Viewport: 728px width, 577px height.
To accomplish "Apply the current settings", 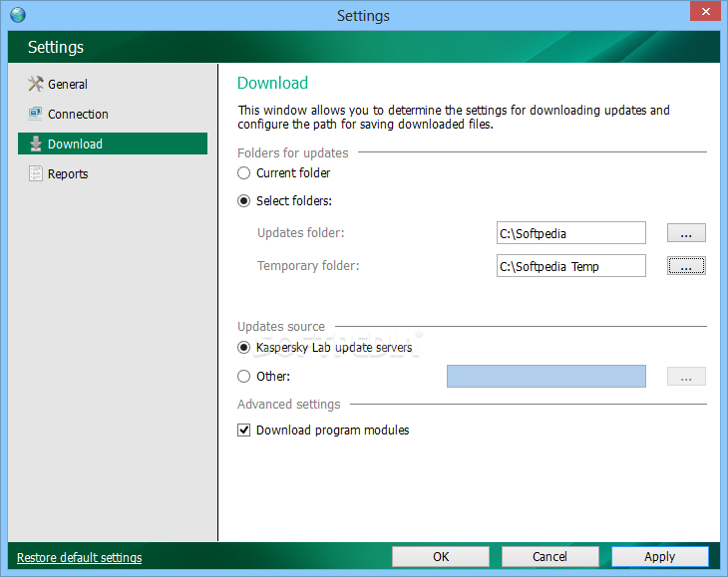I will point(660,557).
